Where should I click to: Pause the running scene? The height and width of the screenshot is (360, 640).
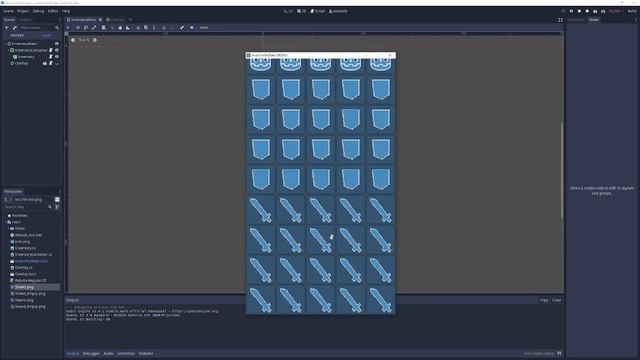pyautogui.click(x=571, y=11)
